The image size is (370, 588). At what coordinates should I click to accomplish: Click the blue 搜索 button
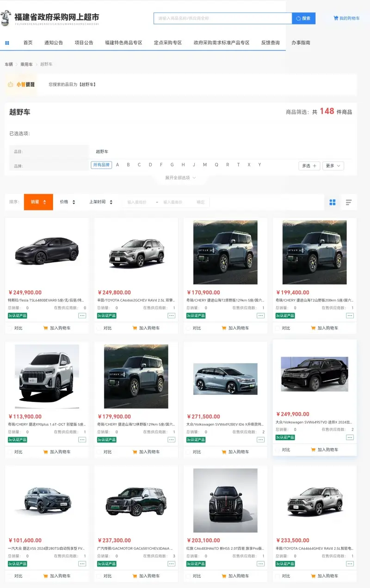tap(304, 18)
